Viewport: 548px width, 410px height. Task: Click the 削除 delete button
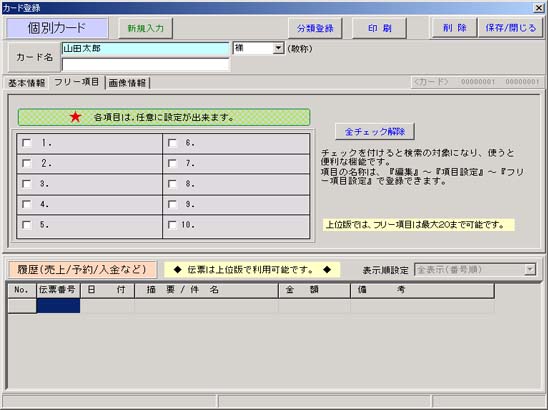click(454, 28)
